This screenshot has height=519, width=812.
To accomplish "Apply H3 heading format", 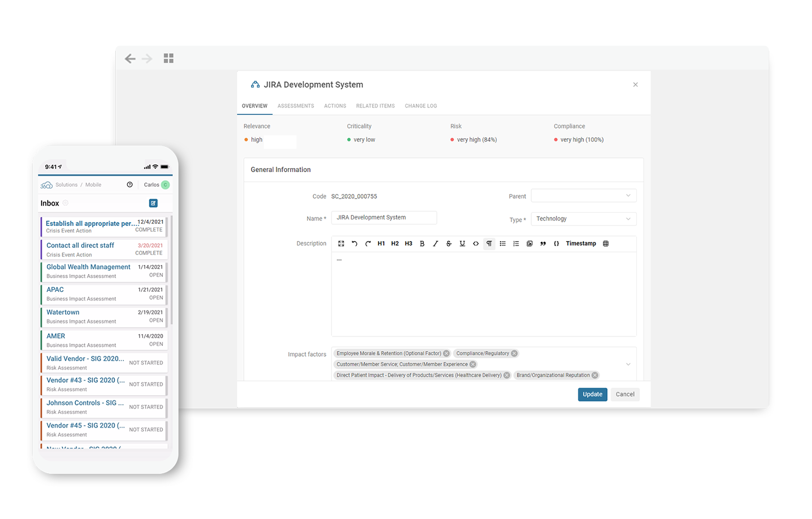I will click(x=409, y=244).
